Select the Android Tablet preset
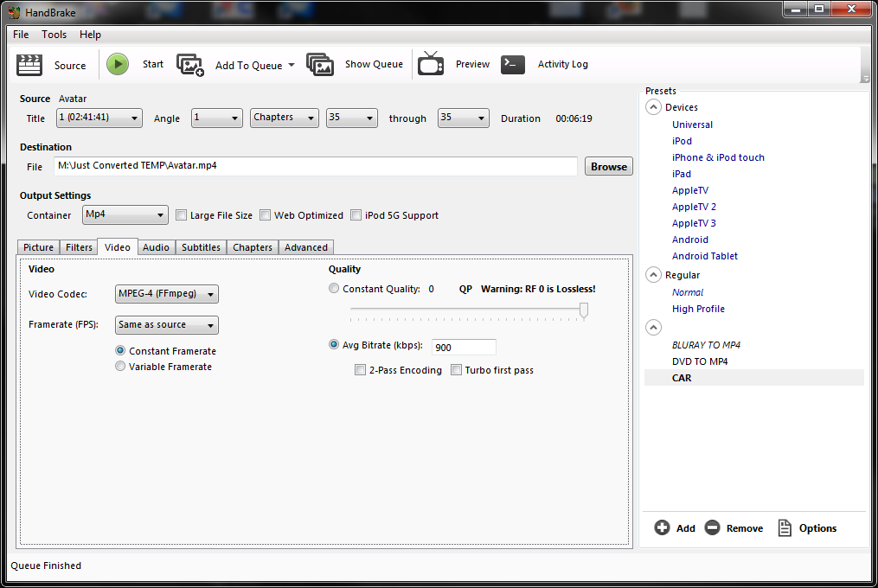This screenshot has height=588, width=878. [x=705, y=256]
